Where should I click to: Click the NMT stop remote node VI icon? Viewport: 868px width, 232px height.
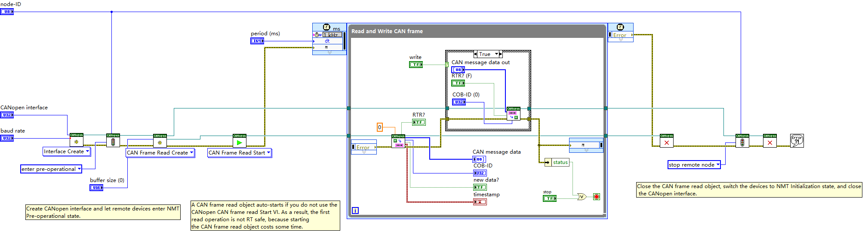coord(742,141)
